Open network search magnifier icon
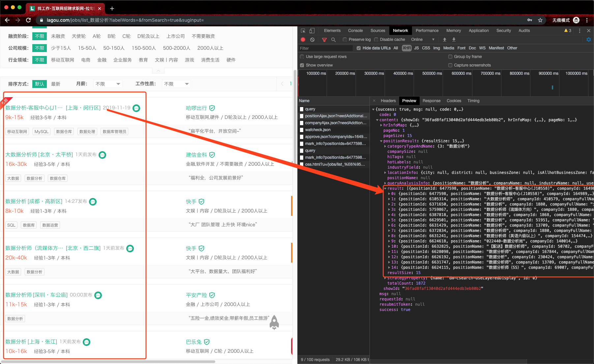594x364 pixels. point(333,40)
